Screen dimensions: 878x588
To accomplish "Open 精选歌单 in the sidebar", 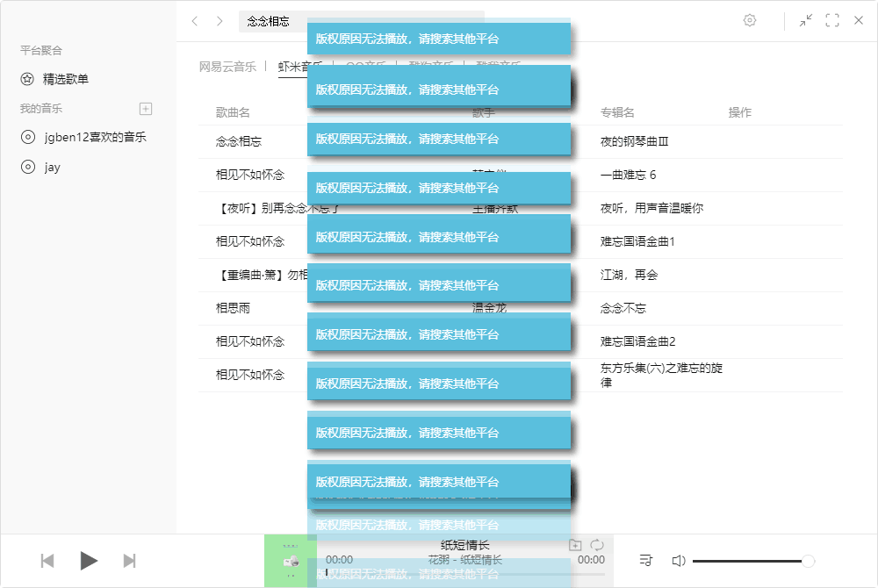I will tap(66, 79).
